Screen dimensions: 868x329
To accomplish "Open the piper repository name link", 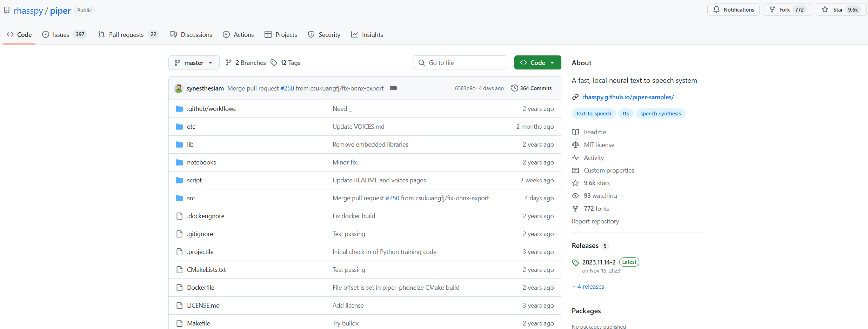I will pos(60,11).
